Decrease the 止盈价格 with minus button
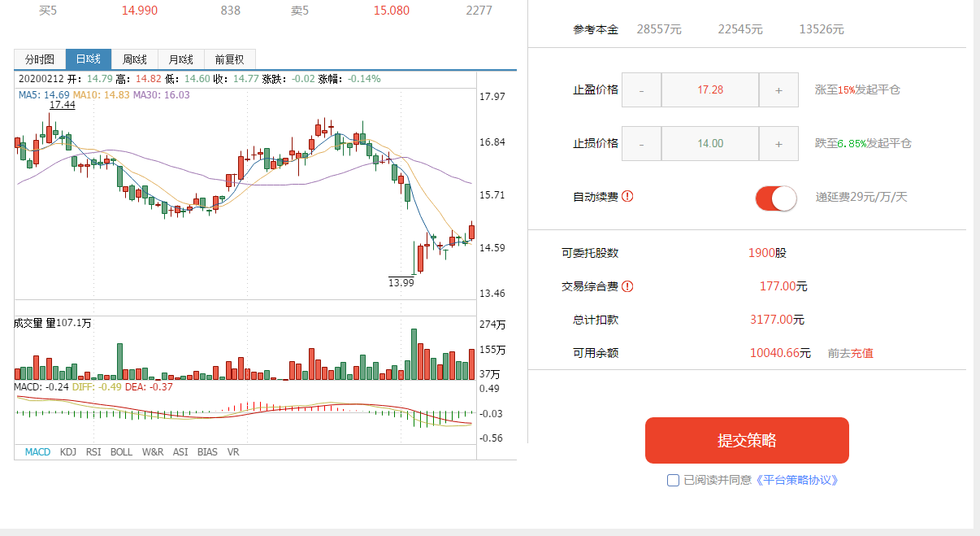This screenshot has height=536, width=980. [642, 89]
